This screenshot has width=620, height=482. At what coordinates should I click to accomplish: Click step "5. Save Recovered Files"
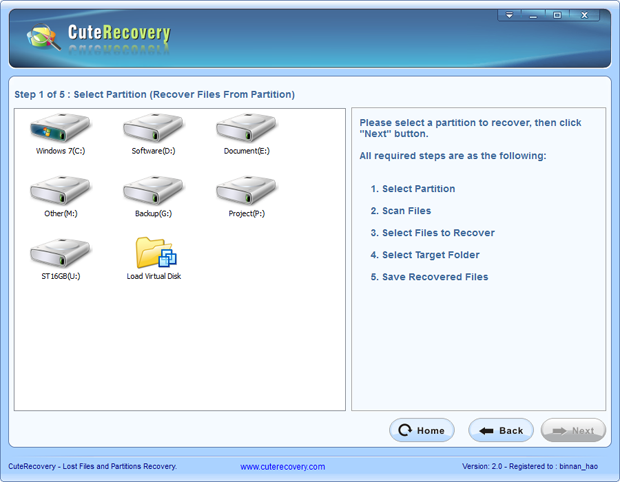click(429, 277)
